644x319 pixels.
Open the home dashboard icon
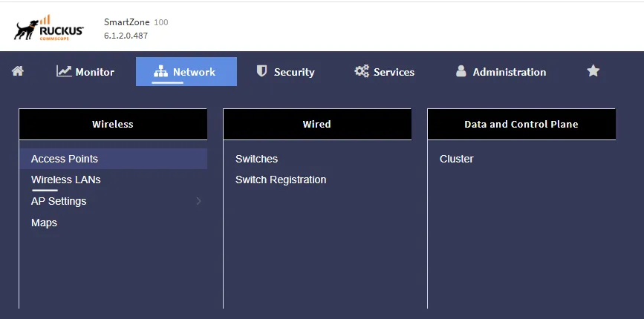coord(18,71)
